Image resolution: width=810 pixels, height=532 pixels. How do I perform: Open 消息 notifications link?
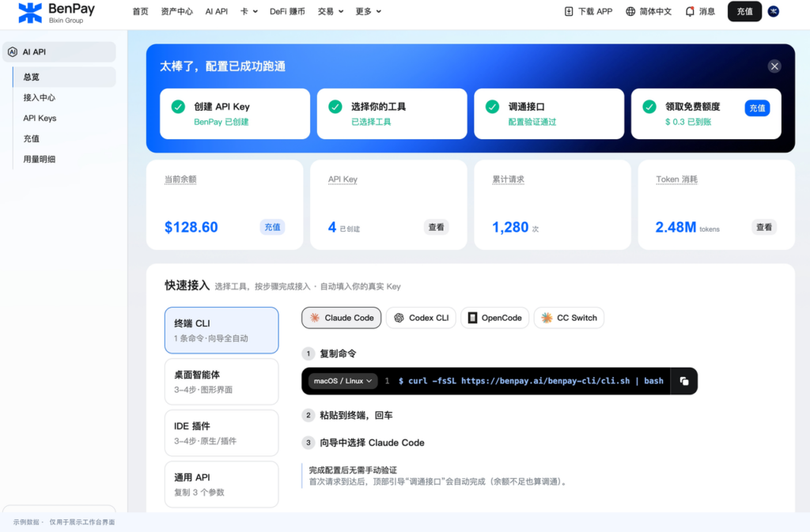[701, 11]
